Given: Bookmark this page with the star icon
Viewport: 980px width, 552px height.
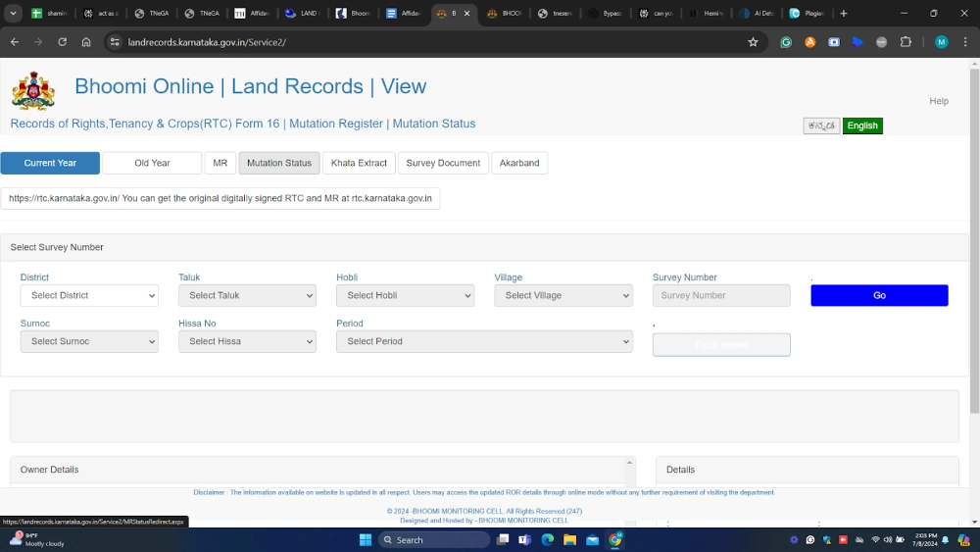Looking at the screenshot, I should click(753, 42).
